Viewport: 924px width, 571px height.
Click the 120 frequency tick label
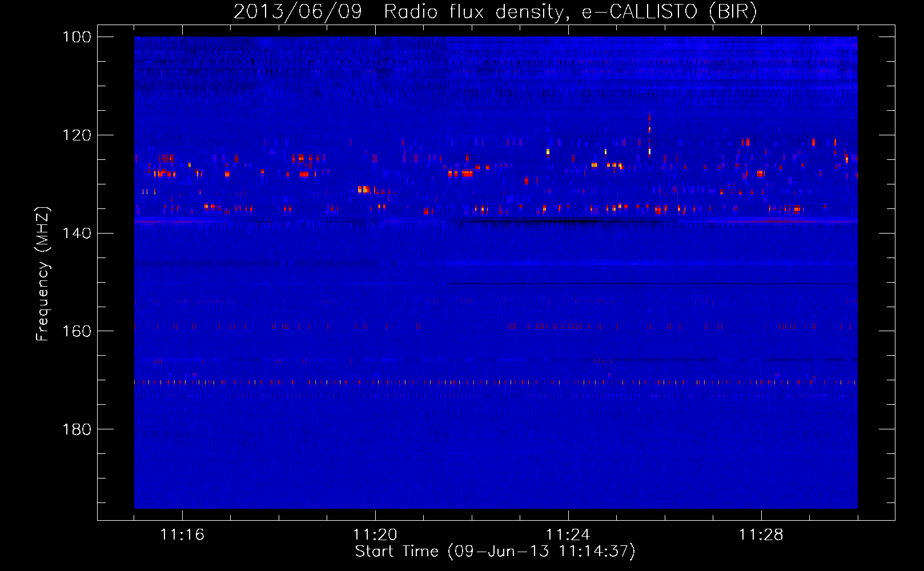pyautogui.click(x=77, y=135)
